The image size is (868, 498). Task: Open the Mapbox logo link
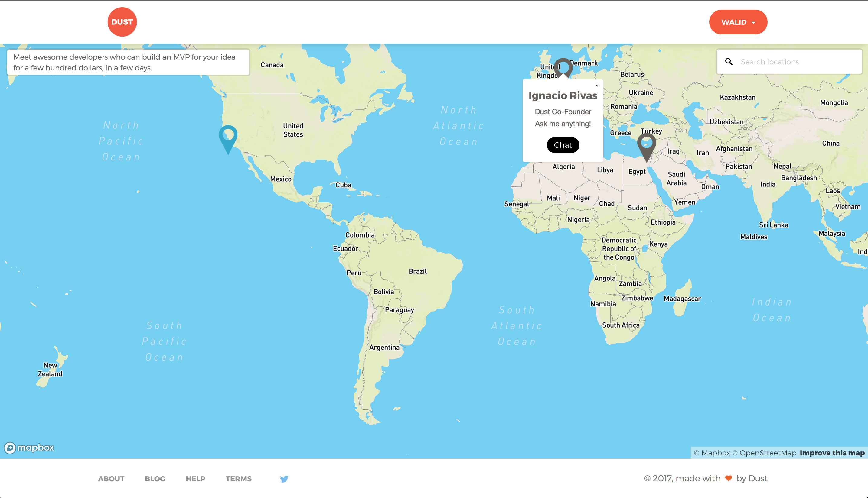[x=29, y=448]
